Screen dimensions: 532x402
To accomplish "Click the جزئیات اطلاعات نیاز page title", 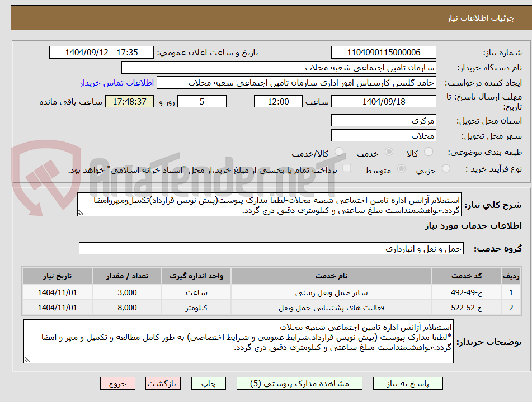I will [481, 18].
